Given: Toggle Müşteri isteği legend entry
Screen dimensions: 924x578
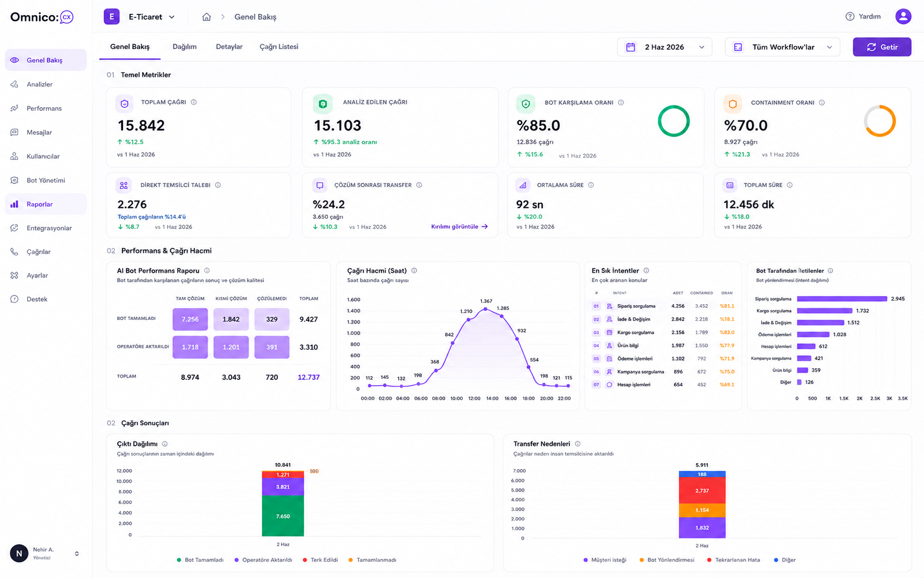Looking at the screenshot, I should point(605,560).
